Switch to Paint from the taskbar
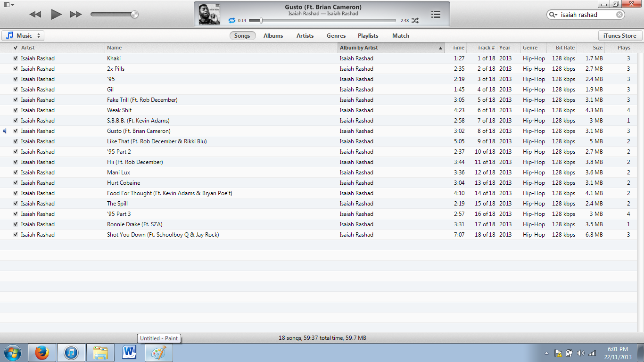 158,353
